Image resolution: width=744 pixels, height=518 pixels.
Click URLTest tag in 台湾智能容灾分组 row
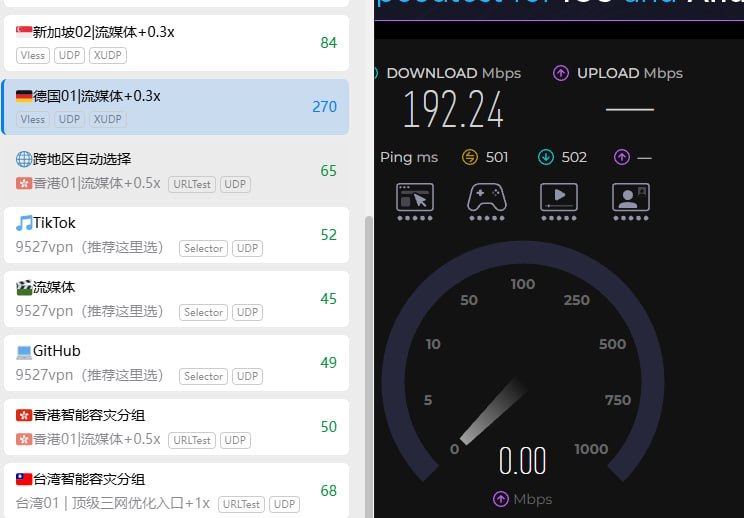coord(242,504)
